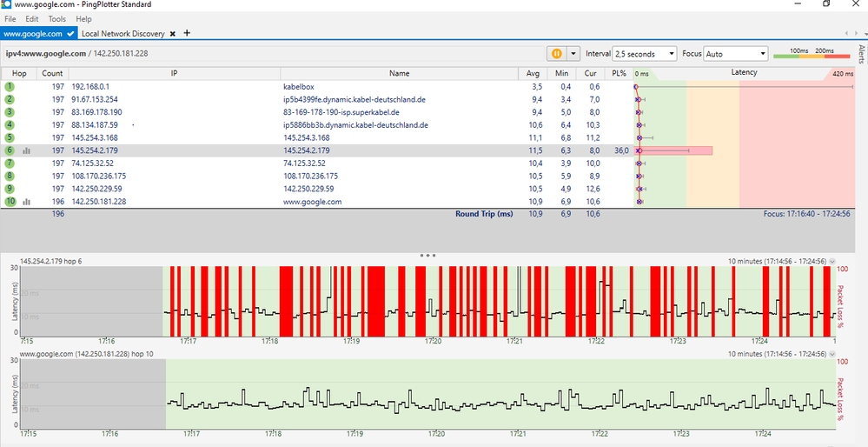This screenshot has width=868, height=447.
Task: Toggle the graph icon for hop 10
Action: pos(26,202)
